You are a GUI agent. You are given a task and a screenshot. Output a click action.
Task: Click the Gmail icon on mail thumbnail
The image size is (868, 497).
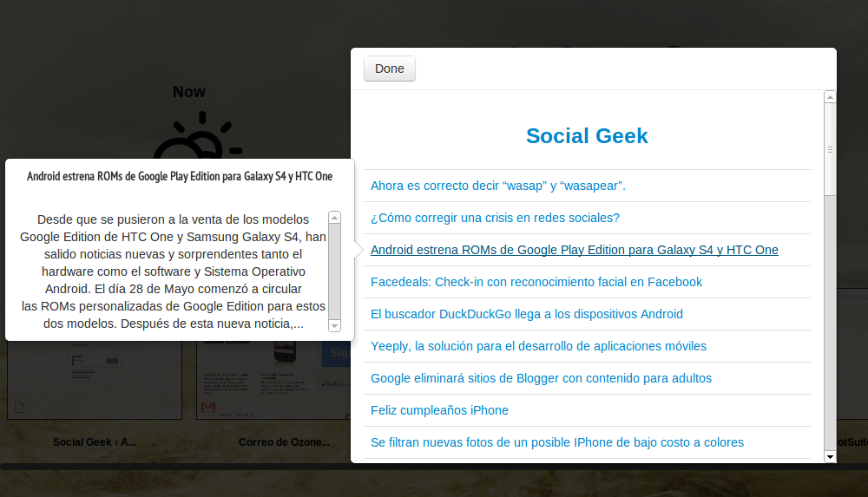[x=208, y=407]
